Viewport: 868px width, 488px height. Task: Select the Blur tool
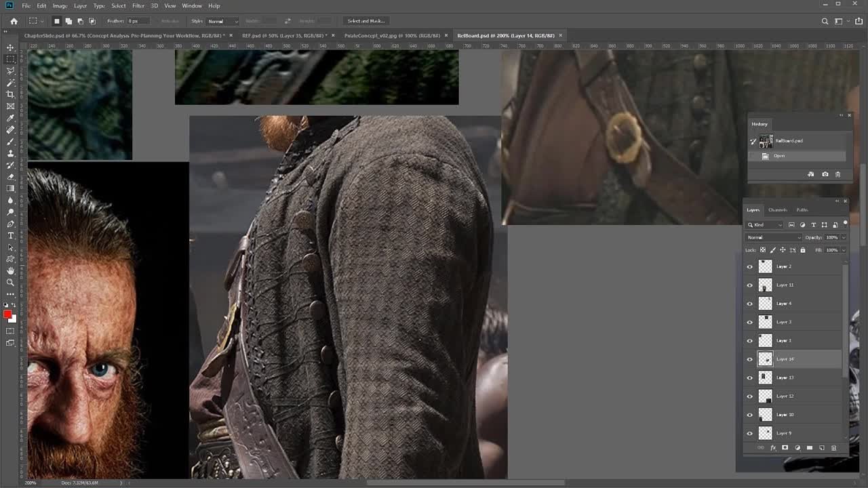10,200
